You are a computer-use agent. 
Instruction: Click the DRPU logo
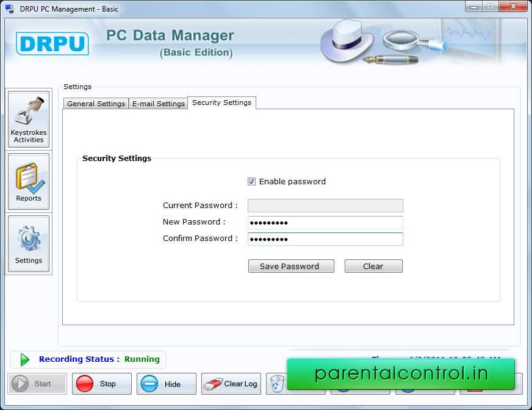(x=52, y=44)
